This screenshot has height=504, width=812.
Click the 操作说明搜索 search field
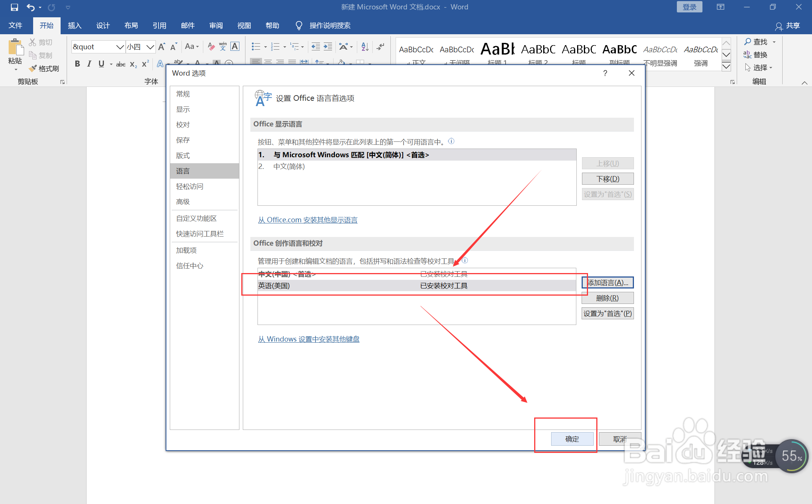[330, 26]
